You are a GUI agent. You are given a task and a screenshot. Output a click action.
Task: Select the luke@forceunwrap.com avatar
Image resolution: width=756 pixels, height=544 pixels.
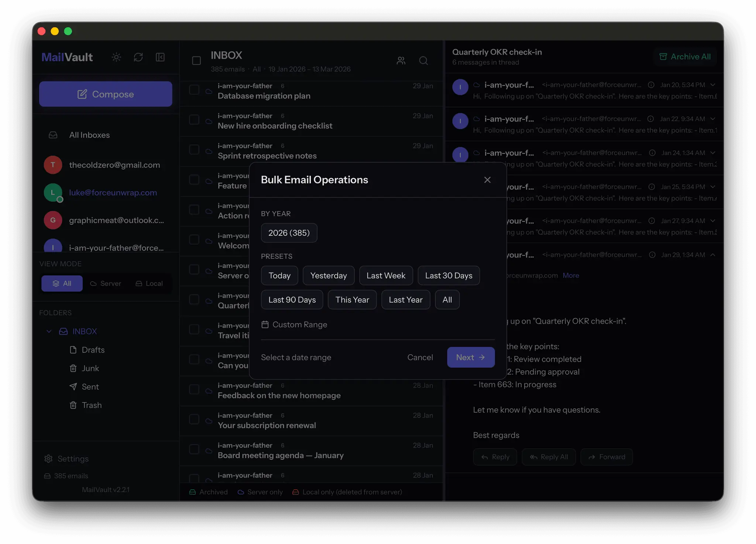(53, 193)
